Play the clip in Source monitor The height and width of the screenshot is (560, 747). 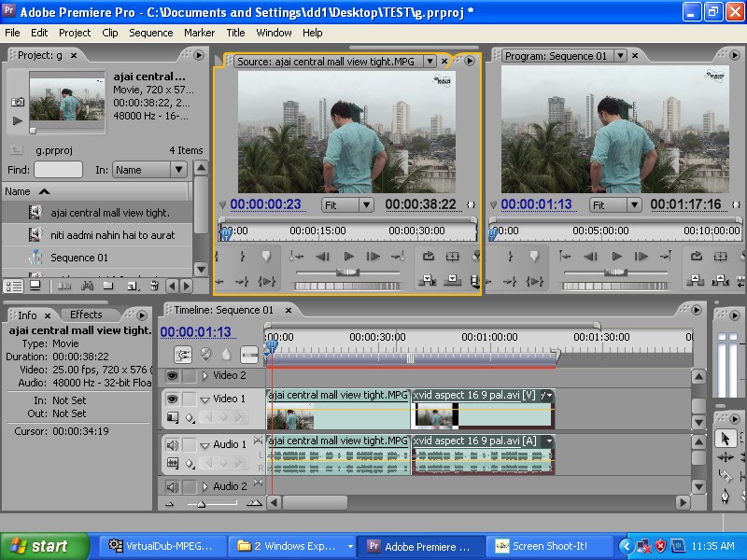pyautogui.click(x=348, y=257)
